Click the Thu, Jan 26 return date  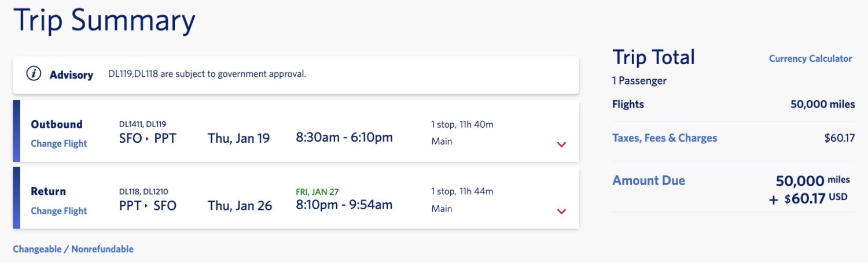tap(240, 206)
